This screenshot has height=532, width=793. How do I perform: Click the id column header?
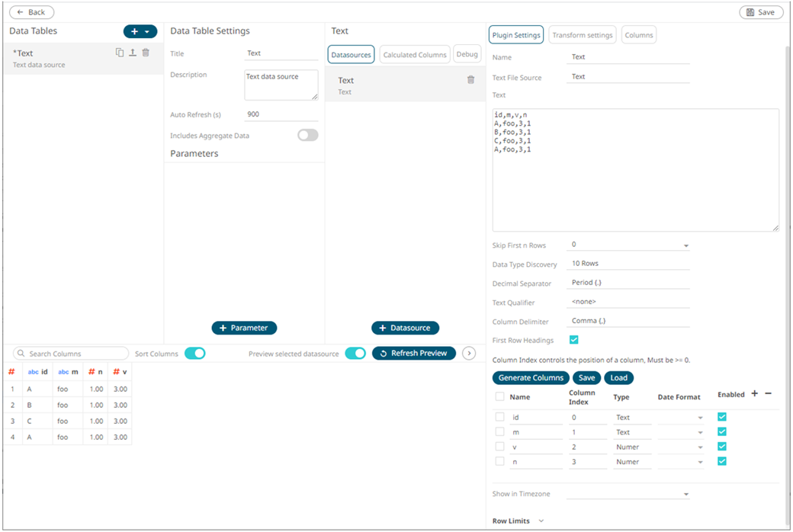37,372
